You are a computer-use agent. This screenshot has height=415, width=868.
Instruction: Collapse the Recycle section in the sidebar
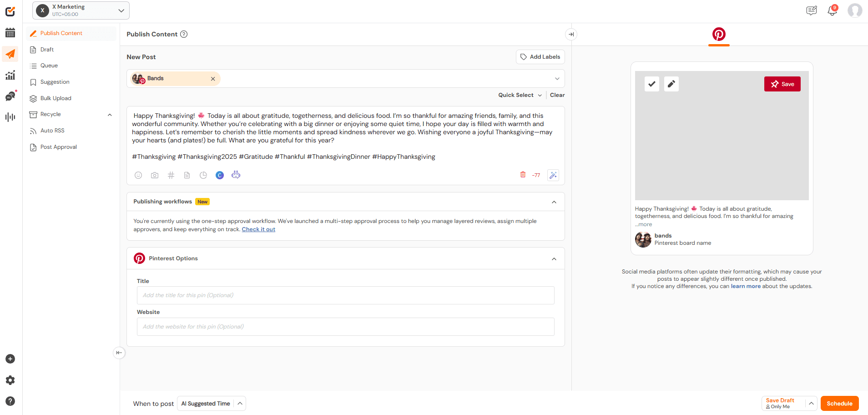(109, 114)
